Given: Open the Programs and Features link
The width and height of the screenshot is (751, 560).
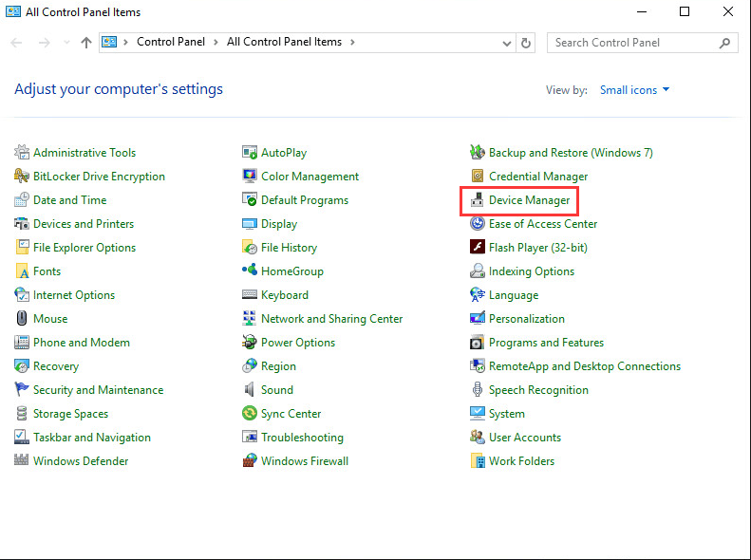Looking at the screenshot, I should [x=546, y=343].
